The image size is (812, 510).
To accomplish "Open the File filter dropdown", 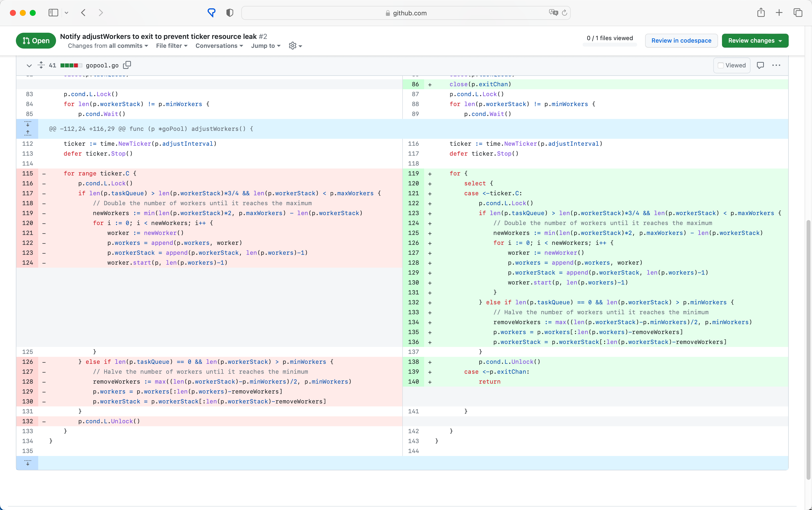I will pos(172,46).
